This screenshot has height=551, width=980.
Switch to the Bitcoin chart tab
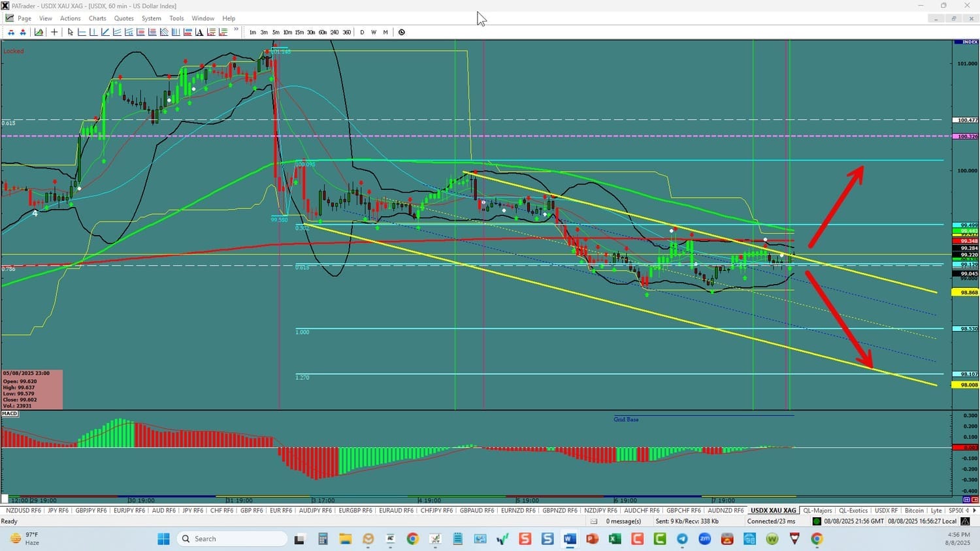(x=914, y=511)
